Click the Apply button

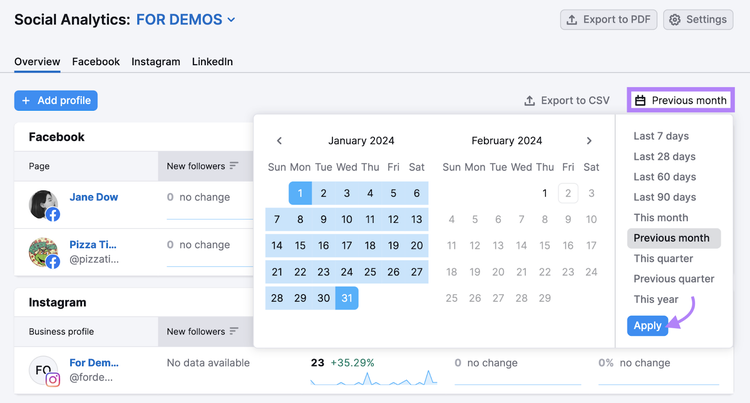tap(647, 326)
